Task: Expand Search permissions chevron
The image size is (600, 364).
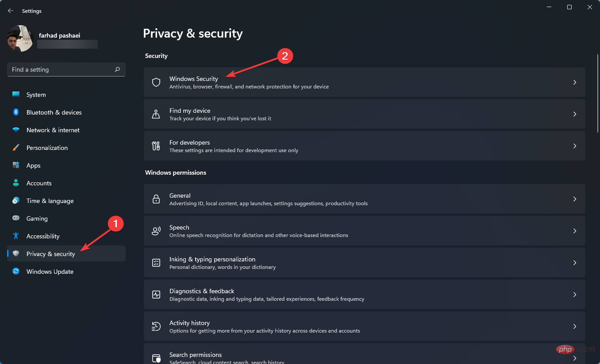Action: pos(575,358)
